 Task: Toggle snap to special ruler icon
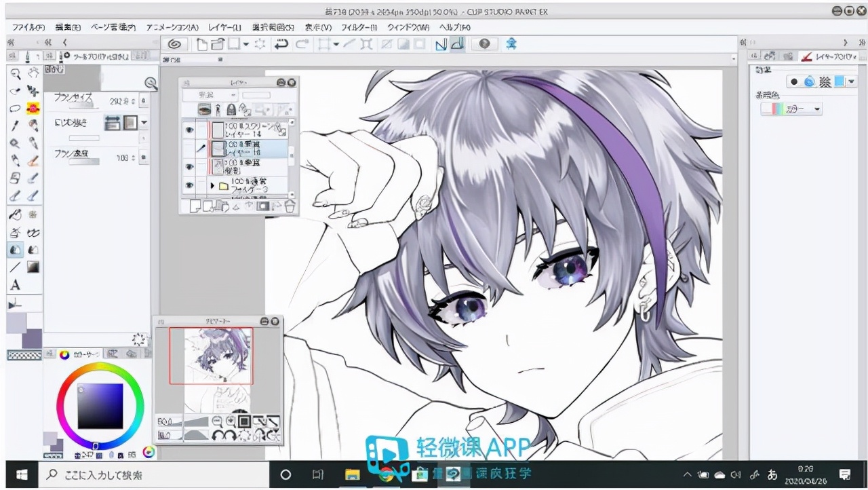point(457,44)
